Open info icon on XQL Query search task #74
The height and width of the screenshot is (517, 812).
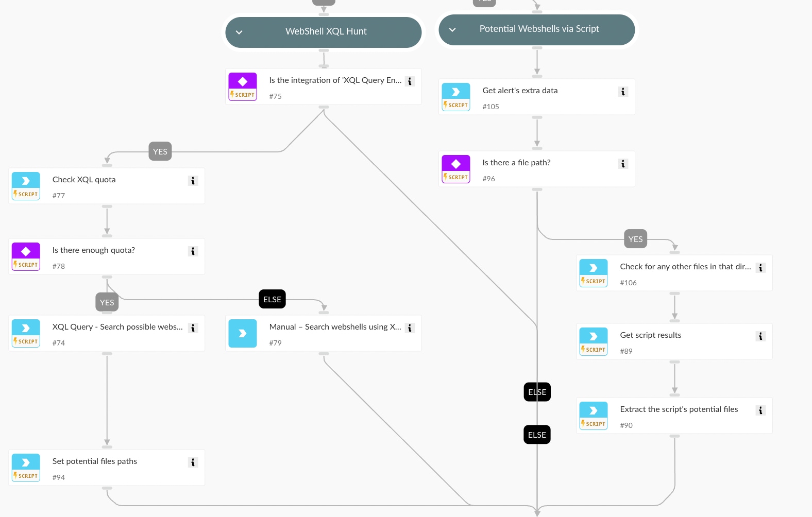pos(193,328)
